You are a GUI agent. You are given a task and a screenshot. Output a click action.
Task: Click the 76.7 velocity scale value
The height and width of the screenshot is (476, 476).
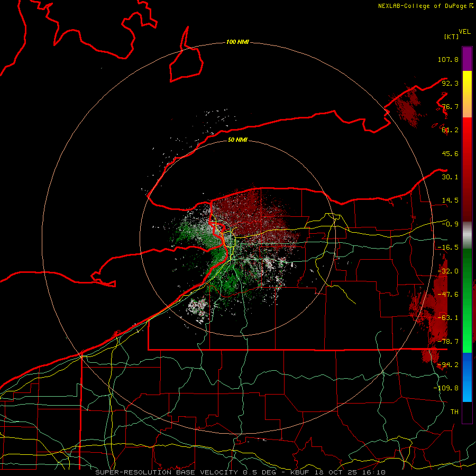click(x=450, y=106)
